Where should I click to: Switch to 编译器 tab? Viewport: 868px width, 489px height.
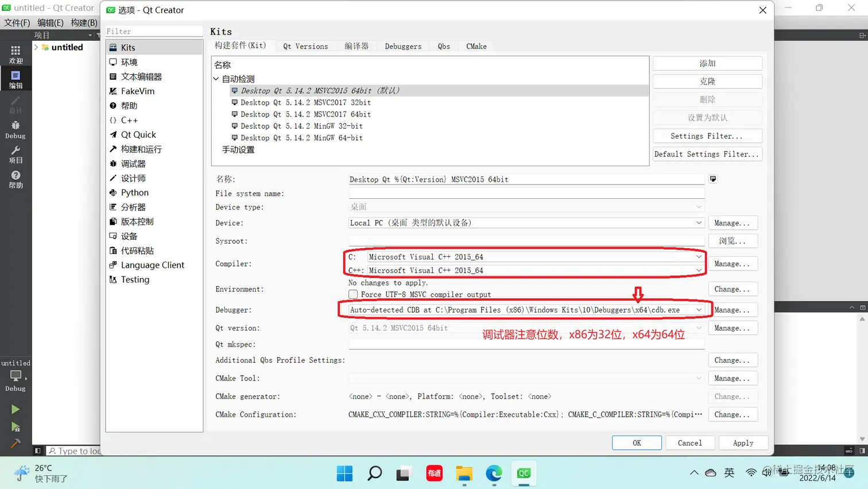[356, 46]
